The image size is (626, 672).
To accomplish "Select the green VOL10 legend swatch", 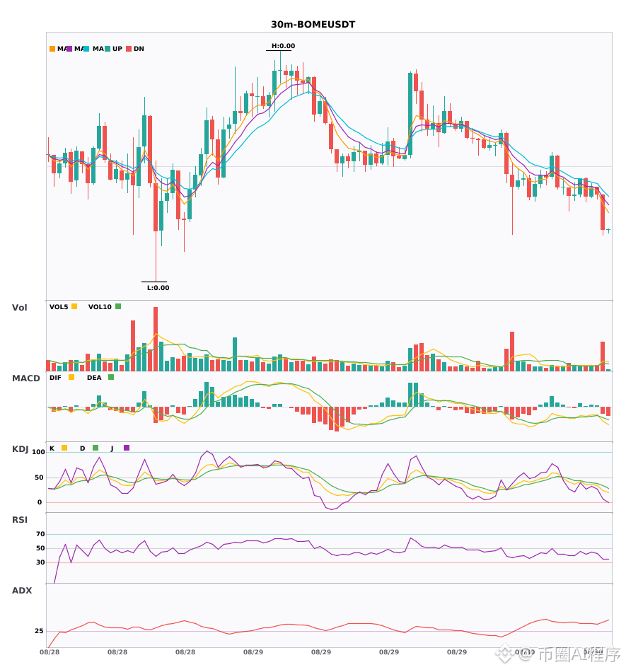I will pos(118,306).
